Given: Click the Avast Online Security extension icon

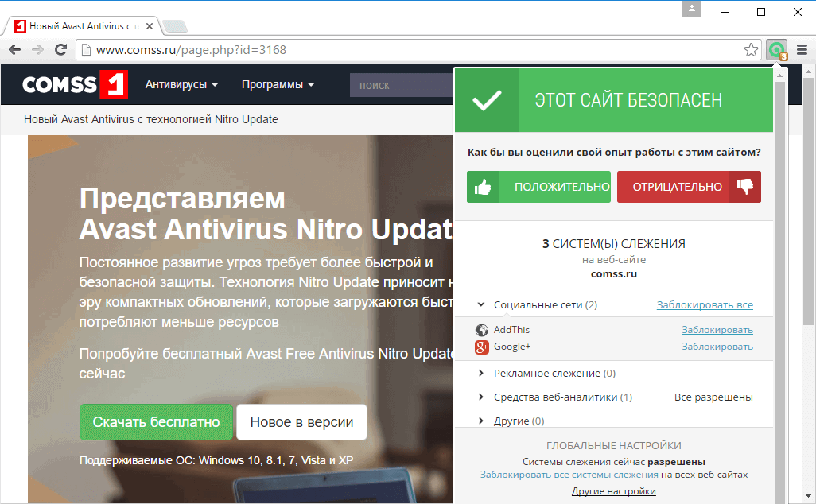Looking at the screenshot, I should [775, 49].
